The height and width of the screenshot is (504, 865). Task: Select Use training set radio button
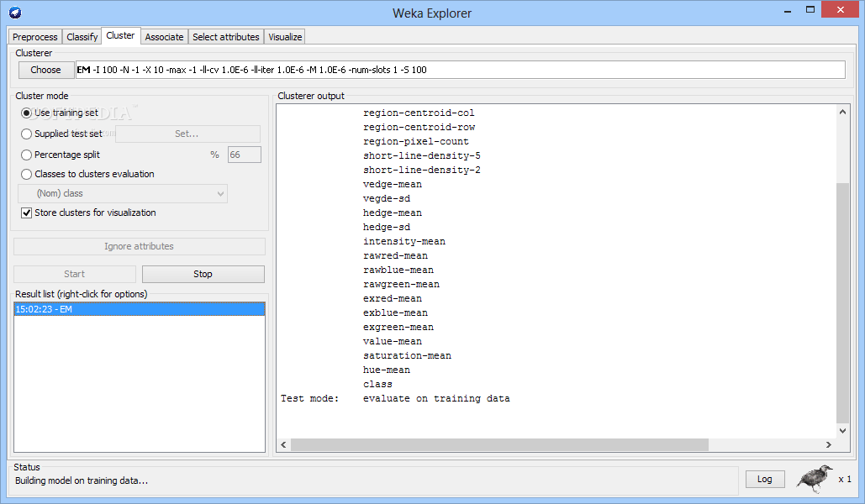coord(26,113)
